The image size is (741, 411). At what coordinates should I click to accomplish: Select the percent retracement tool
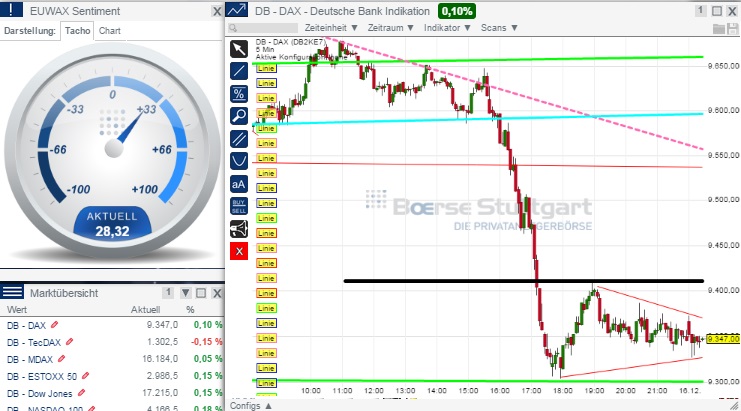click(239, 94)
